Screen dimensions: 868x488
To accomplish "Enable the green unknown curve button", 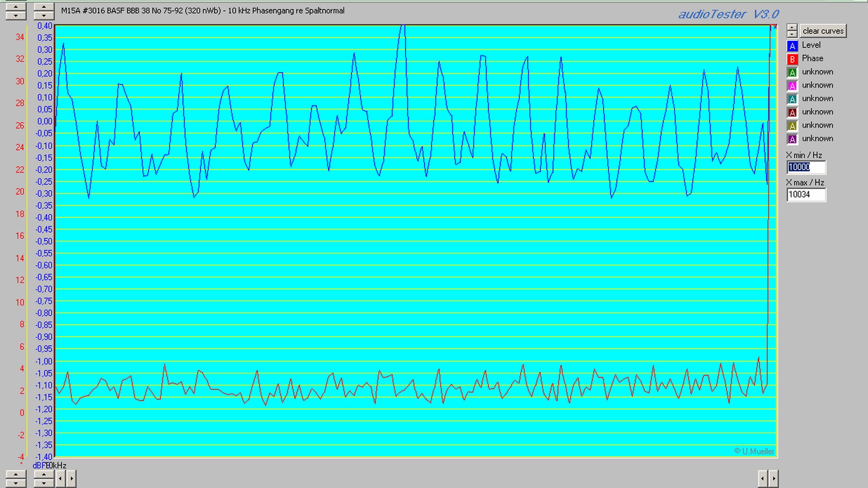I will 792,72.
